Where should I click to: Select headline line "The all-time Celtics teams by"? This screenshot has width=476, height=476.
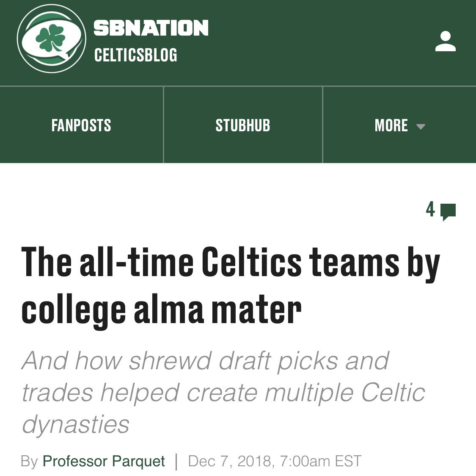pos(231,263)
